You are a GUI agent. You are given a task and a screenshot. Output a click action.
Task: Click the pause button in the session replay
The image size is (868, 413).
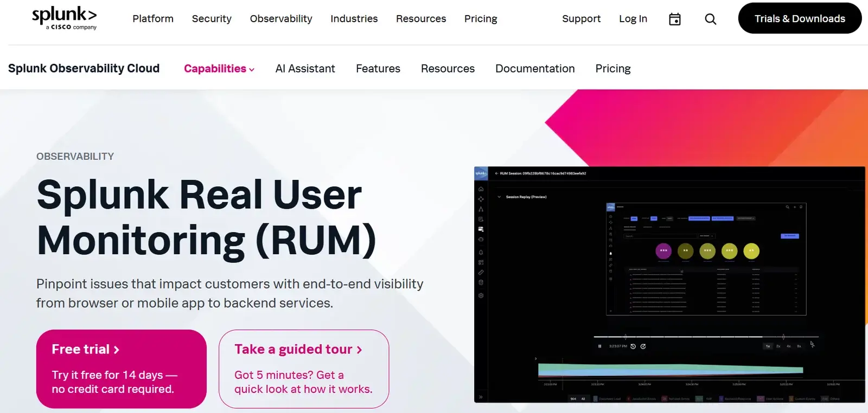pos(599,346)
